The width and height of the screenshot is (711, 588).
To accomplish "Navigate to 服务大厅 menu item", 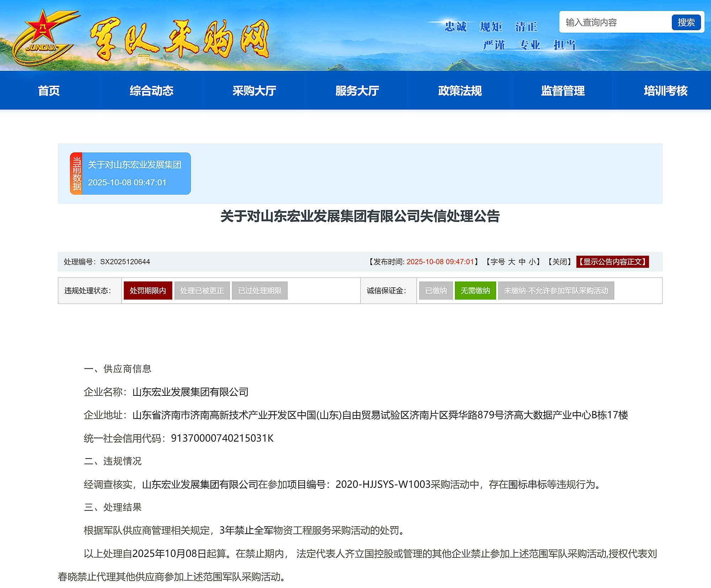I will [x=357, y=91].
